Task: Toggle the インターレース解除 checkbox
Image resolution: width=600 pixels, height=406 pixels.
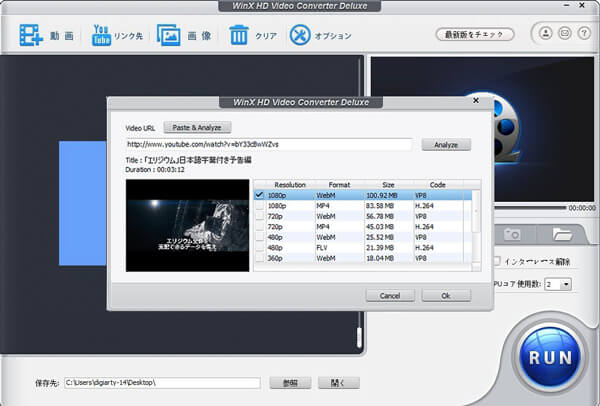Action: pyautogui.click(x=497, y=261)
